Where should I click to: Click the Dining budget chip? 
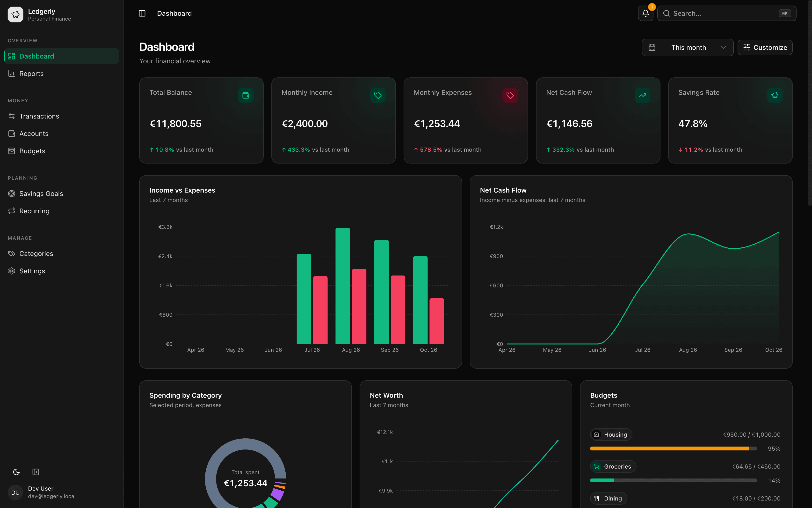point(608,498)
